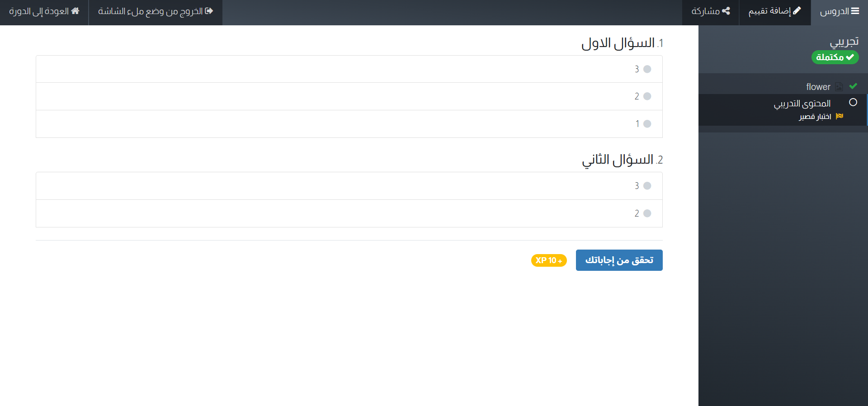Select answer 3 for السؤال الاول
Screen dimensions: 868x406
point(647,69)
